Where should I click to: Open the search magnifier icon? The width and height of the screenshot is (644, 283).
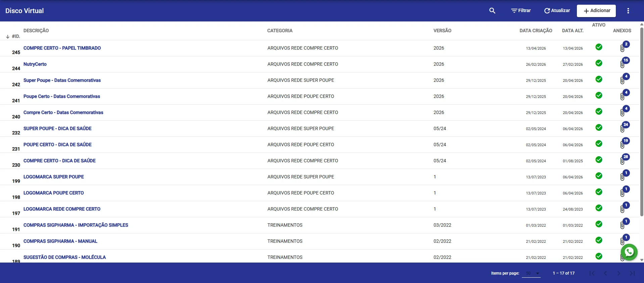(492, 11)
